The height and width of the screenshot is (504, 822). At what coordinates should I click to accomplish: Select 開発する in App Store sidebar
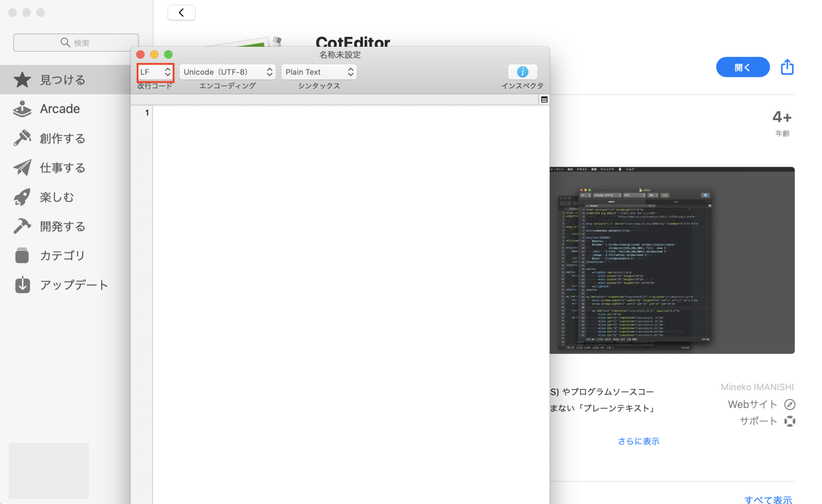tap(65, 226)
